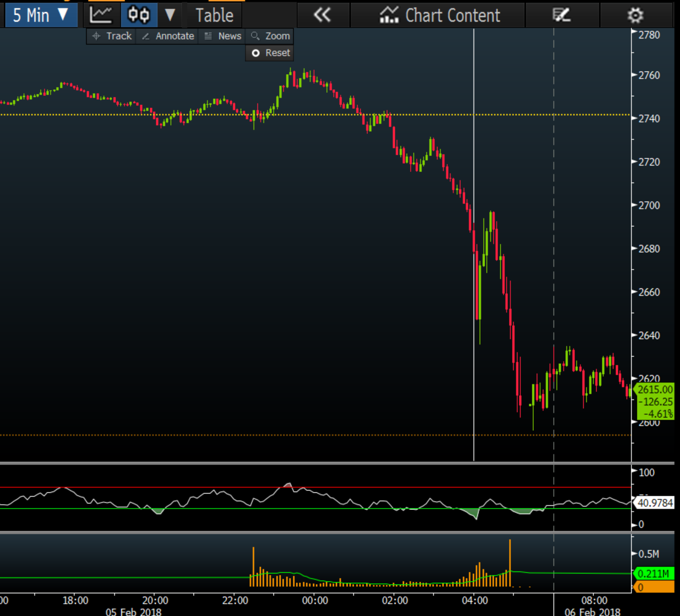Image resolution: width=680 pixels, height=616 pixels.
Task: Click the 00:00 time axis label
Action: [x=315, y=601]
